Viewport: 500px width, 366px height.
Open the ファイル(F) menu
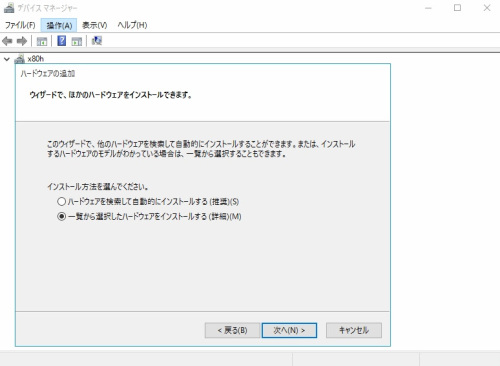20,25
